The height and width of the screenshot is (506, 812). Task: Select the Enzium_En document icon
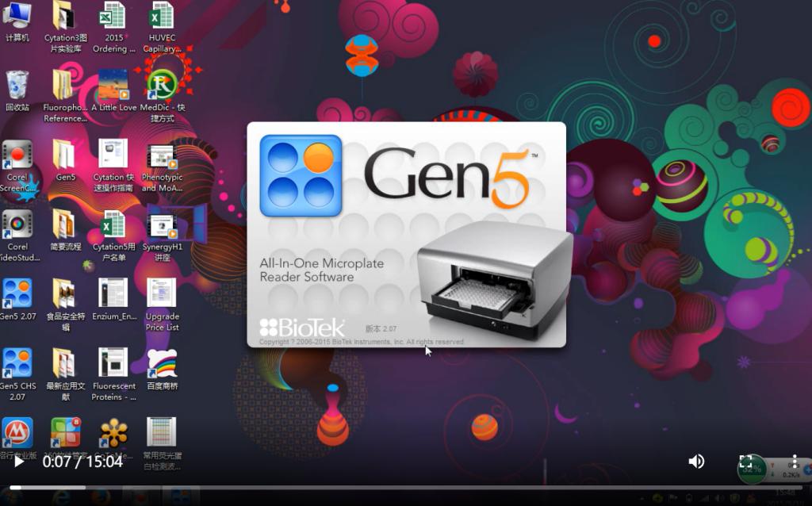tap(114, 300)
